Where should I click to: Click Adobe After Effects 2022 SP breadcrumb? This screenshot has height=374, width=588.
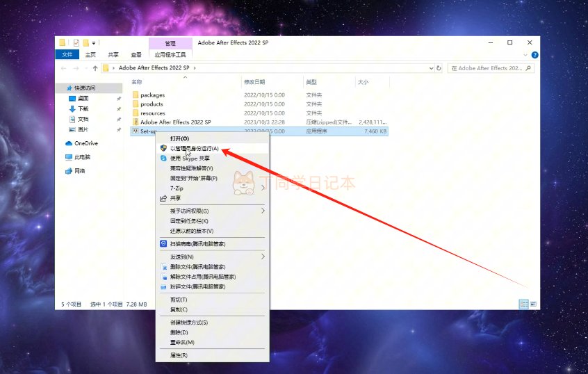pos(154,68)
